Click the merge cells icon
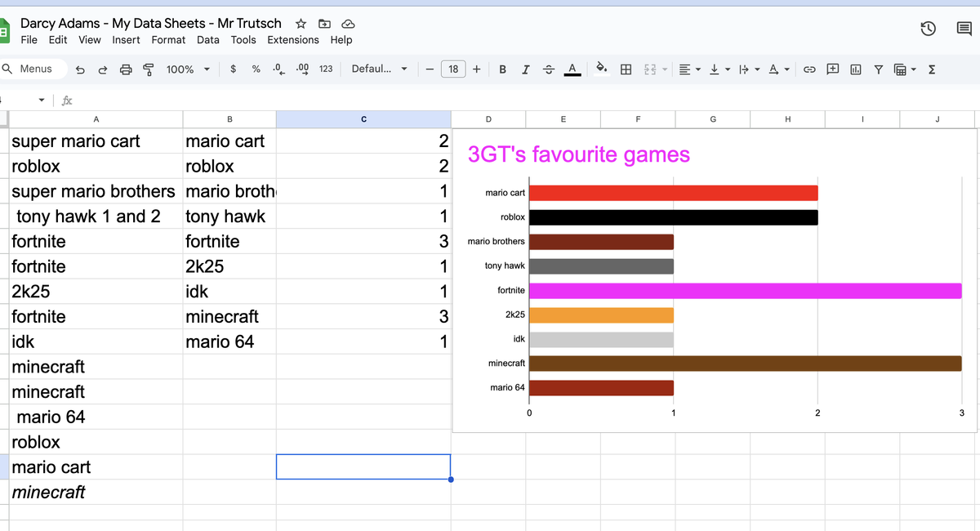This screenshot has height=531, width=980. (x=651, y=69)
